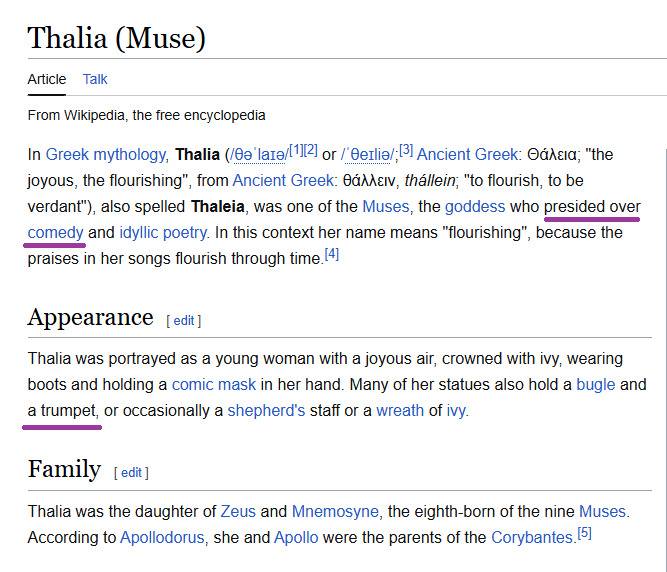Select the Article tab

(47, 79)
